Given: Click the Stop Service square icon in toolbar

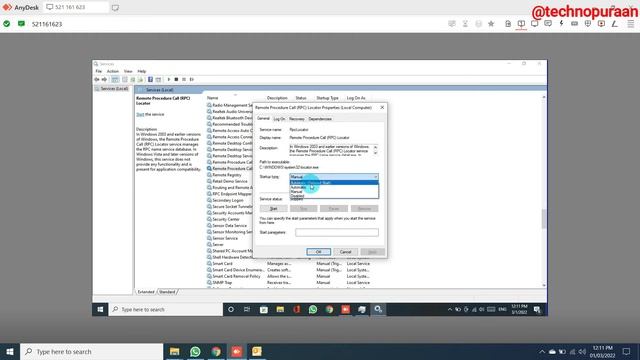Looking at the screenshot, I should (176, 79).
